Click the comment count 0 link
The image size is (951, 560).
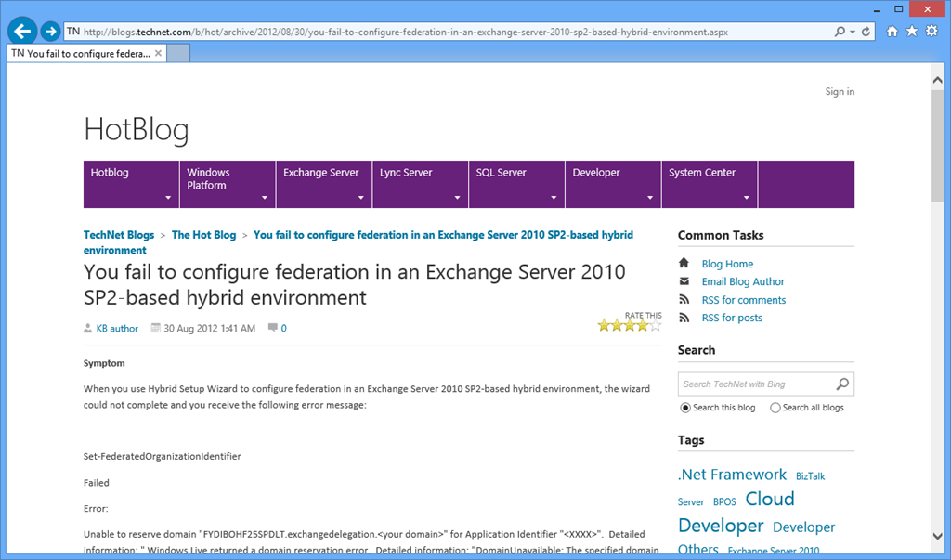click(x=283, y=328)
